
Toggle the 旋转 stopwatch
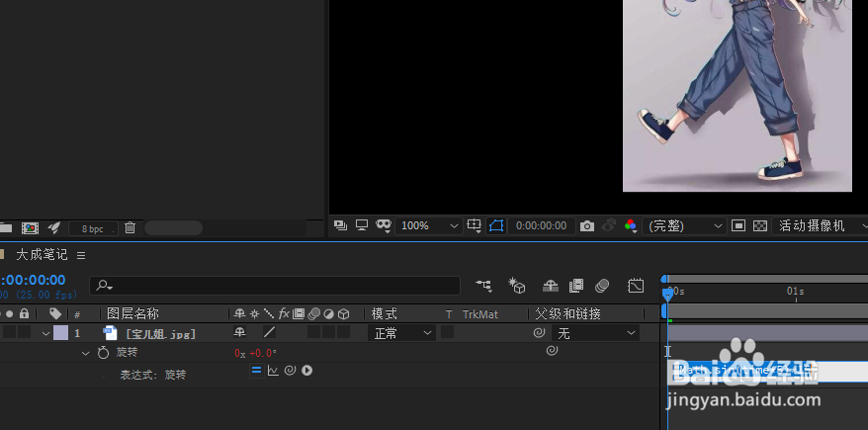click(103, 353)
